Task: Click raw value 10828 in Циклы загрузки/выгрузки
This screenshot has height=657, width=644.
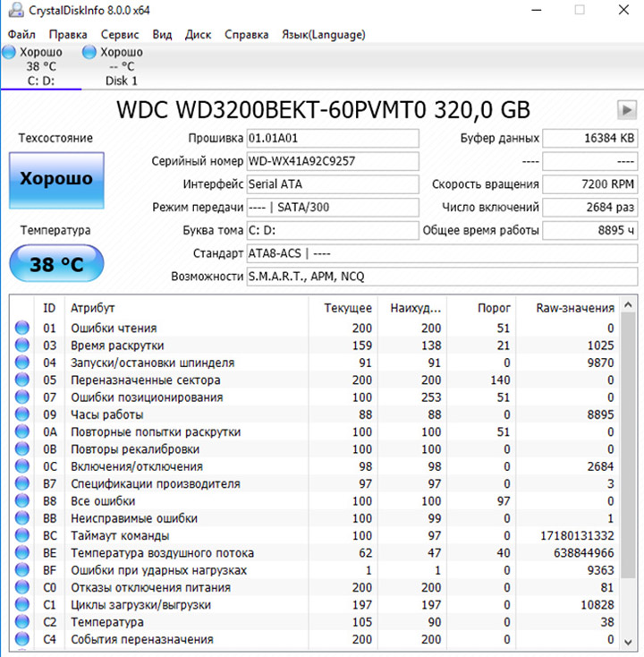Action: pos(597,604)
